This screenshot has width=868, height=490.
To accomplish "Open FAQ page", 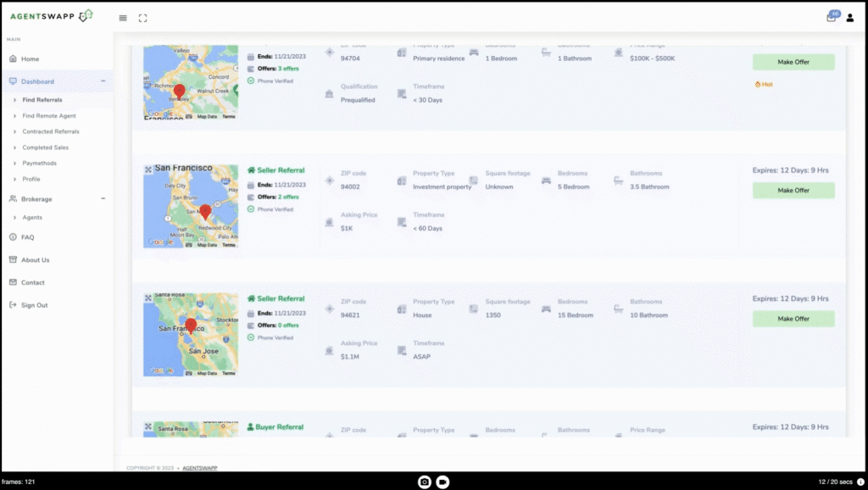I will point(28,237).
